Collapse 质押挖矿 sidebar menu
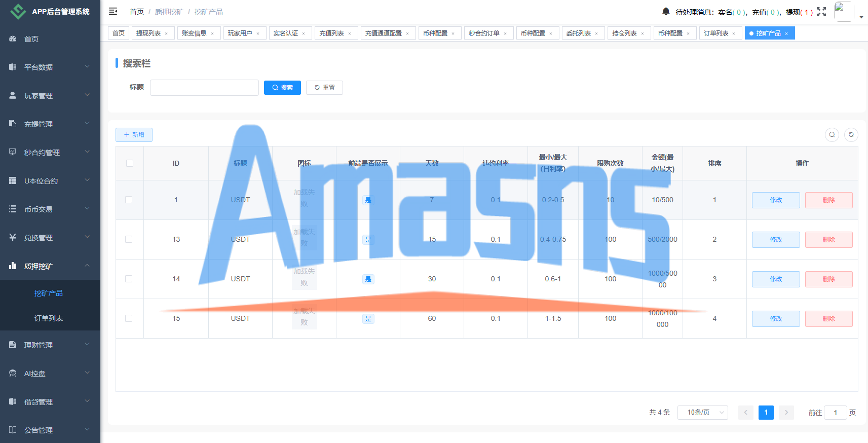The height and width of the screenshot is (443, 868). 50,266
